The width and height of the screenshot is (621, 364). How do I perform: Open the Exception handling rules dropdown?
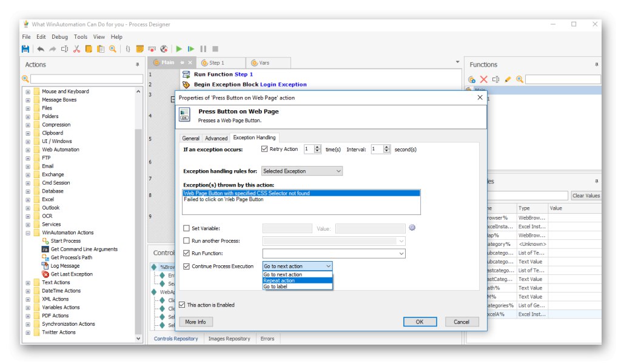[302, 171]
